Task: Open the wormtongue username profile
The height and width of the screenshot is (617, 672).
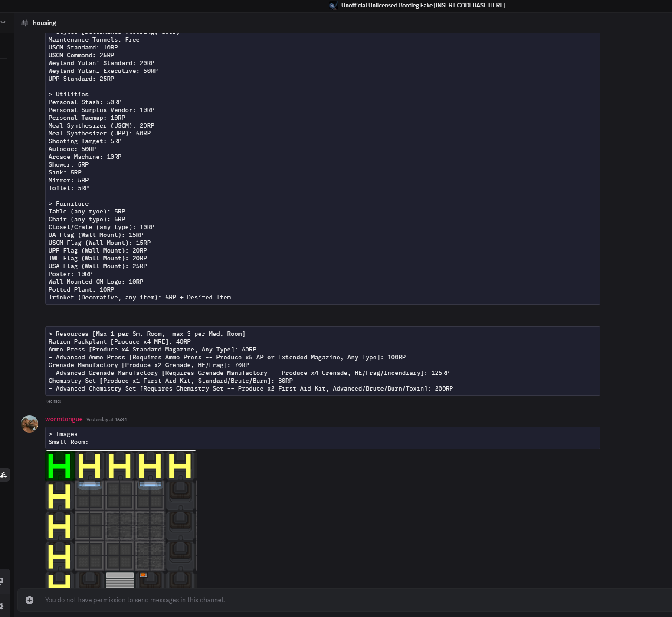Action: pyautogui.click(x=64, y=419)
